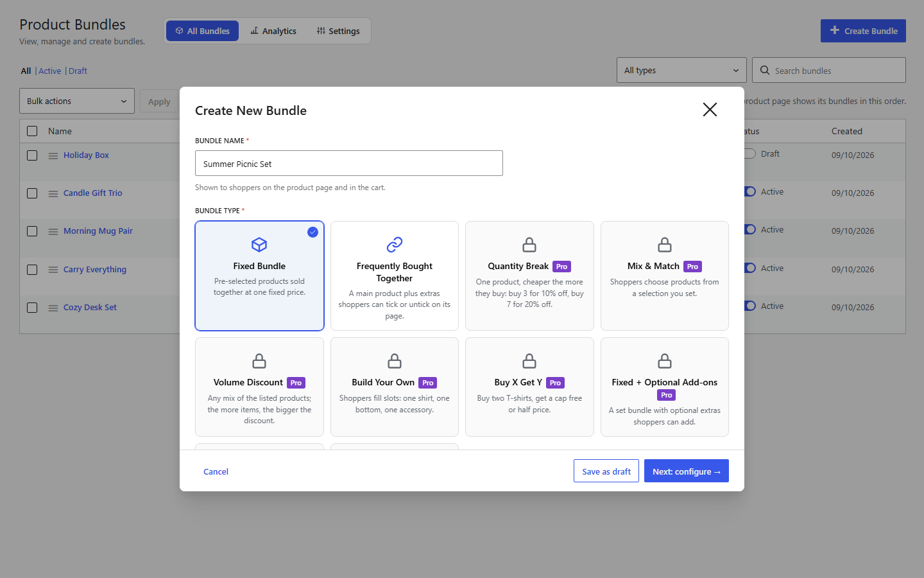Viewport: 924px width, 578px height.
Task: Click the Bundle Name input field
Action: pos(349,163)
